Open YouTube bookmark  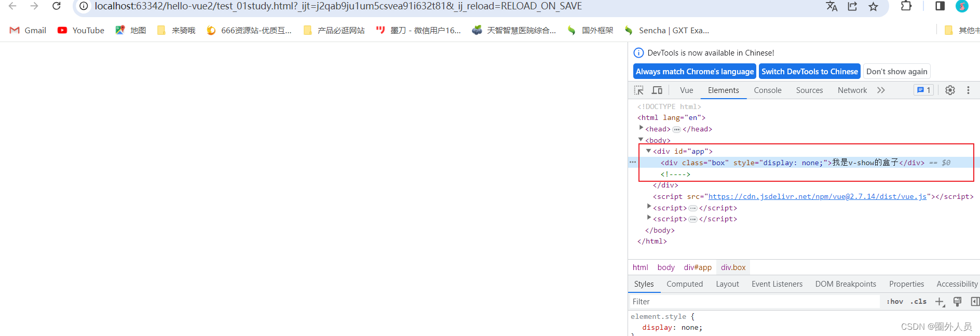[x=81, y=30]
